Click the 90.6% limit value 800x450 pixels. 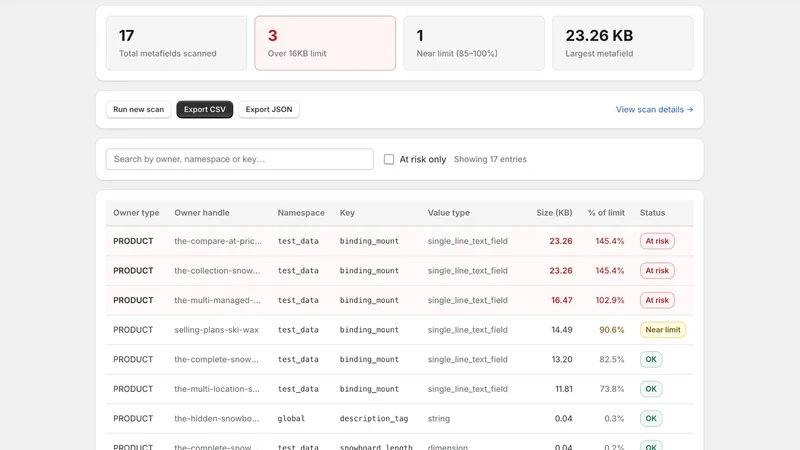tap(612, 330)
